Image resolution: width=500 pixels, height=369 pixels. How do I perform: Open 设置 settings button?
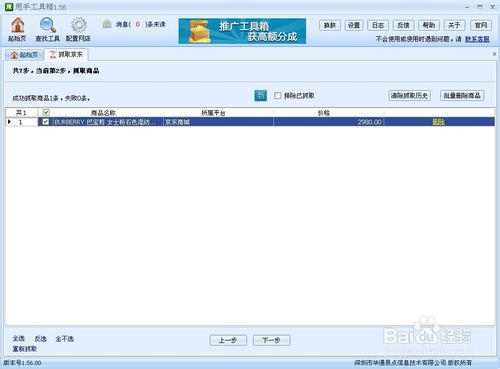pos(354,25)
